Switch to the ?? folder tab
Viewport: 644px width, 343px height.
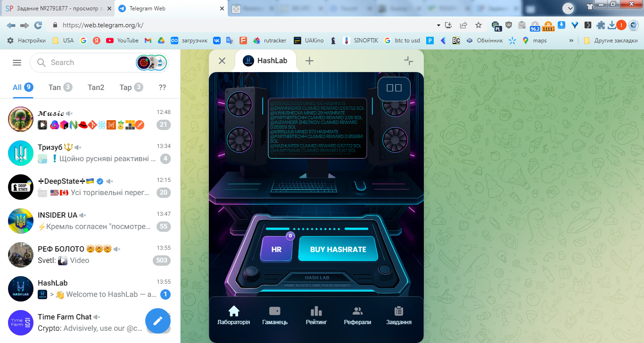[x=163, y=87]
